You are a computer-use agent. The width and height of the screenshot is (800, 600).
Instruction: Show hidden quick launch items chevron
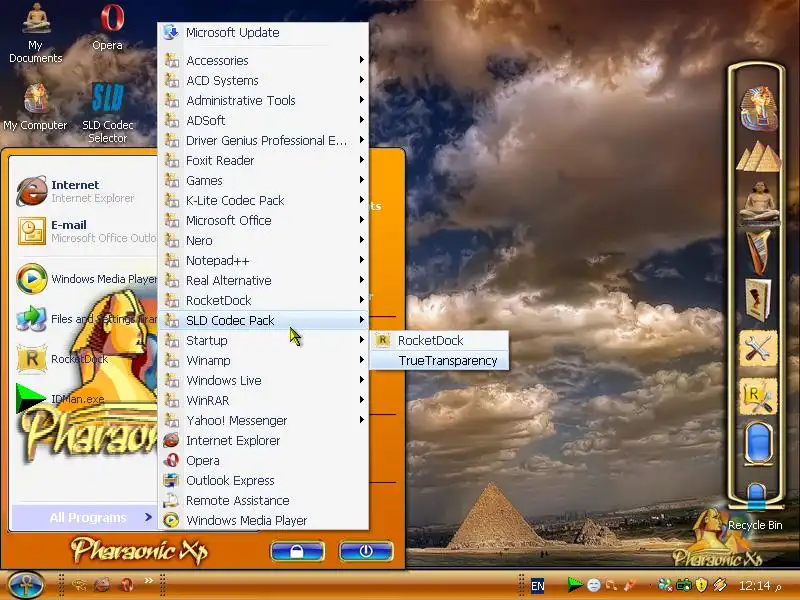[148, 580]
